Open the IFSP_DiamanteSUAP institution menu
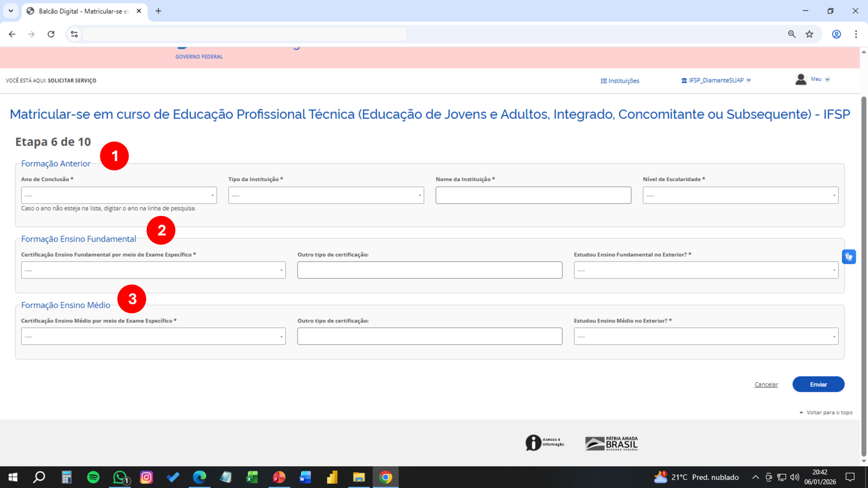 point(716,80)
